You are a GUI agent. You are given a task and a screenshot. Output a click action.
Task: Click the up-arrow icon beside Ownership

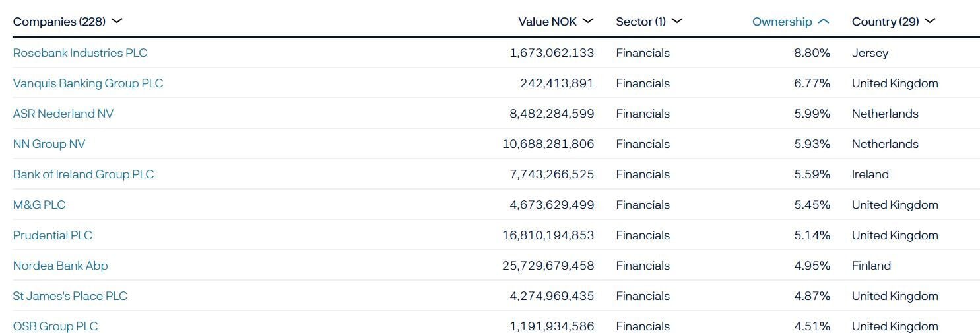pyautogui.click(x=823, y=21)
